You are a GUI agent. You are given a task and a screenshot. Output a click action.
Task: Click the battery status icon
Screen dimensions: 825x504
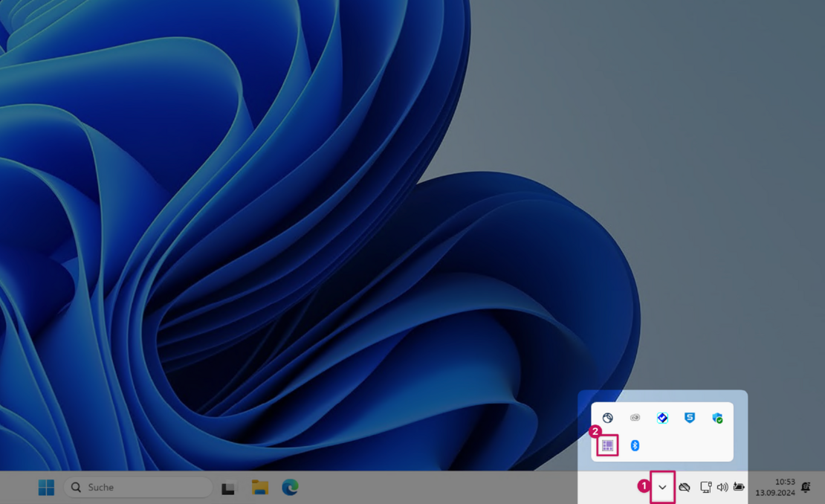[x=739, y=488]
